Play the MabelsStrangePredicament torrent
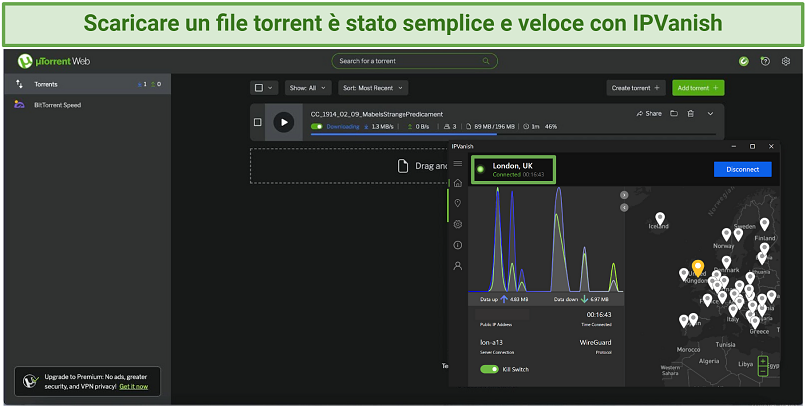The image size is (806, 408). [284, 122]
